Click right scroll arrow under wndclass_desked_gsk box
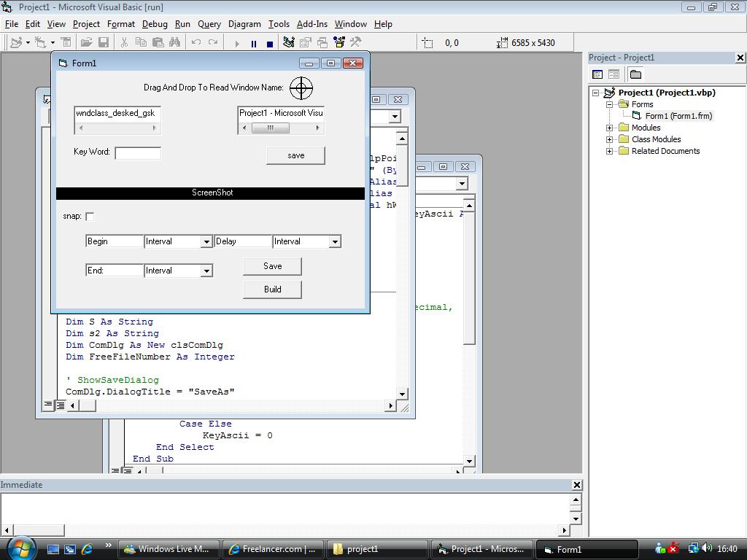Viewport: 747px width, 560px height. (x=155, y=128)
